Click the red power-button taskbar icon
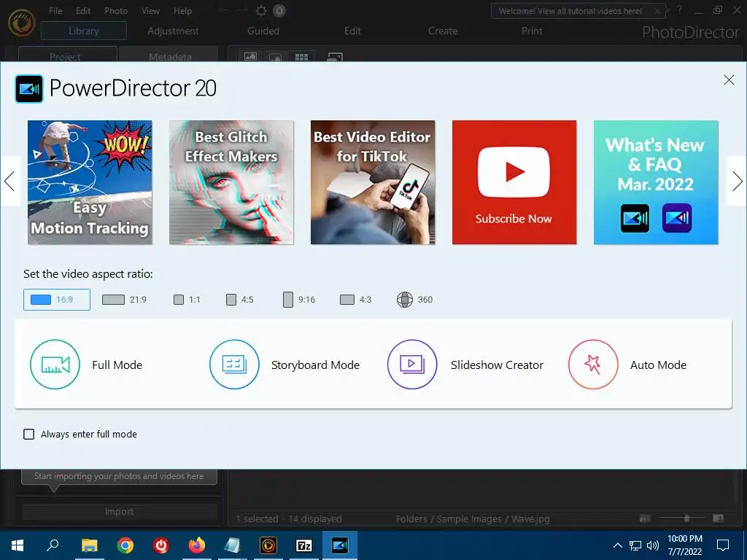 tap(161, 545)
